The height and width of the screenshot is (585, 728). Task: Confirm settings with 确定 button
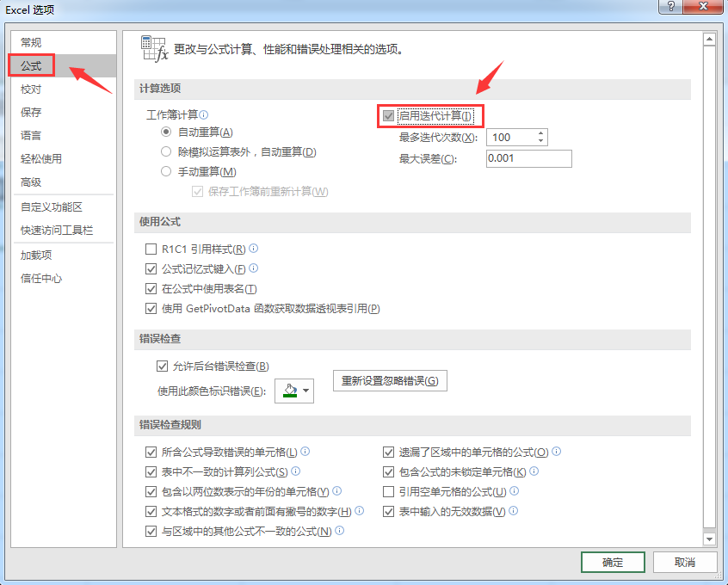coord(613,563)
